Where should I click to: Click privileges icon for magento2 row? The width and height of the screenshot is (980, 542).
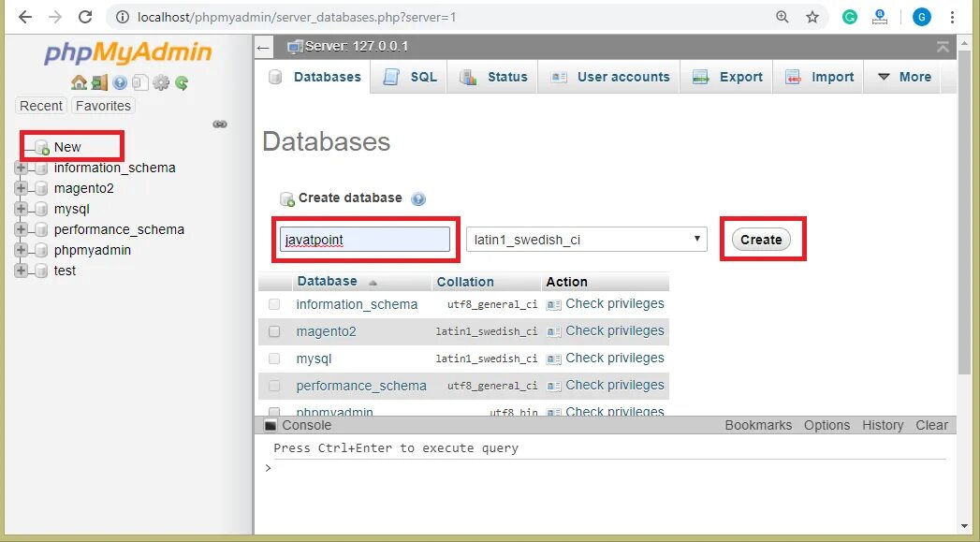pos(554,332)
